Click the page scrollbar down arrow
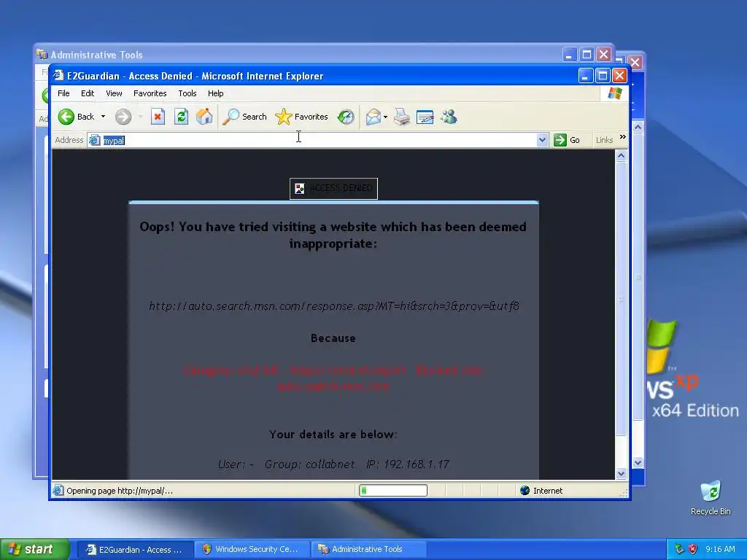Viewport: 747px width, 560px height. [621, 474]
